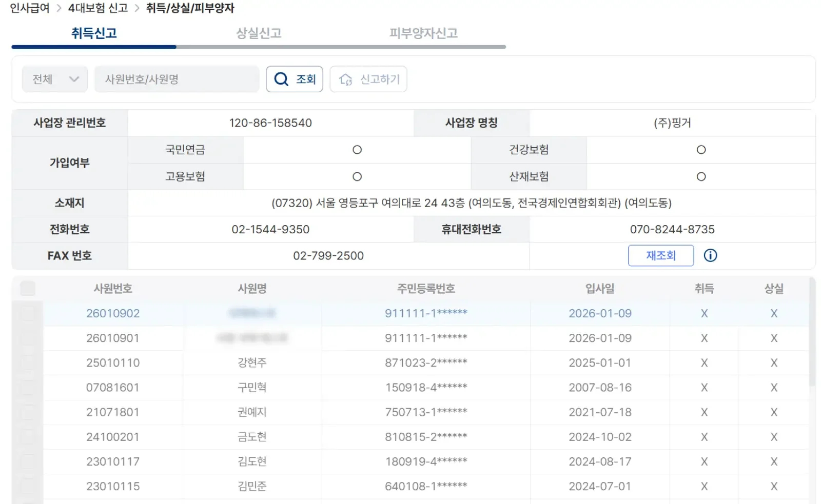Check the select-all checkbox in table header
821x504 pixels.
tap(28, 289)
